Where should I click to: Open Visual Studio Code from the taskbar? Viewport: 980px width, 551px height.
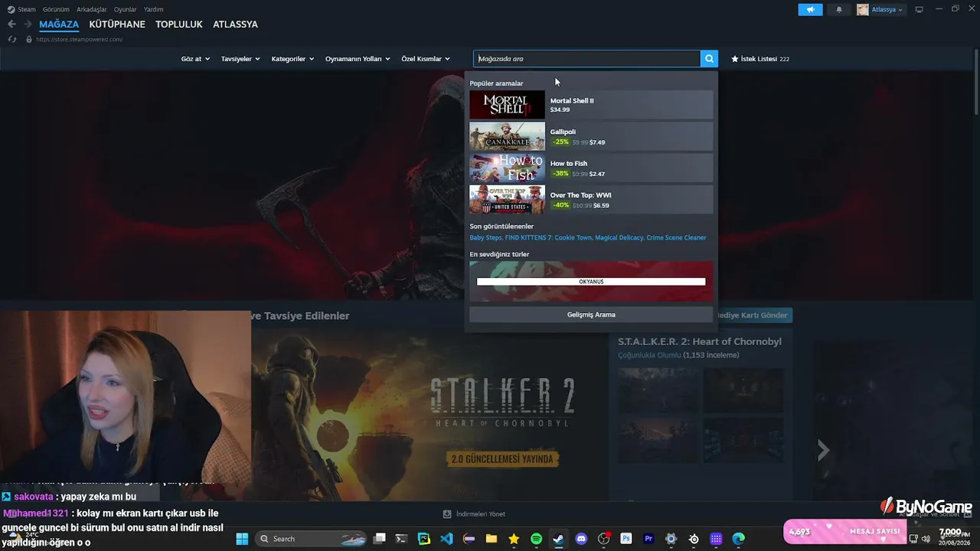pyautogui.click(x=446, y=539)
